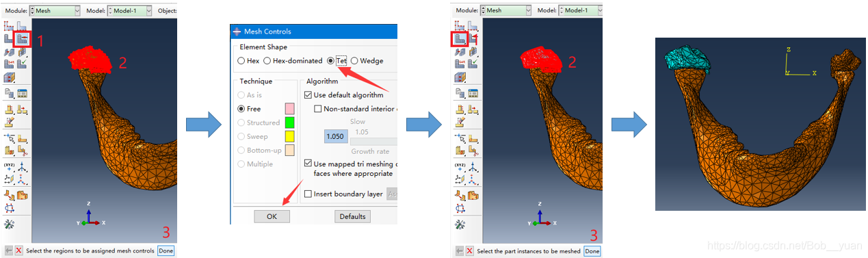Open Assign Mesh Controls tool in left Abaqus window

pos(23,39)
